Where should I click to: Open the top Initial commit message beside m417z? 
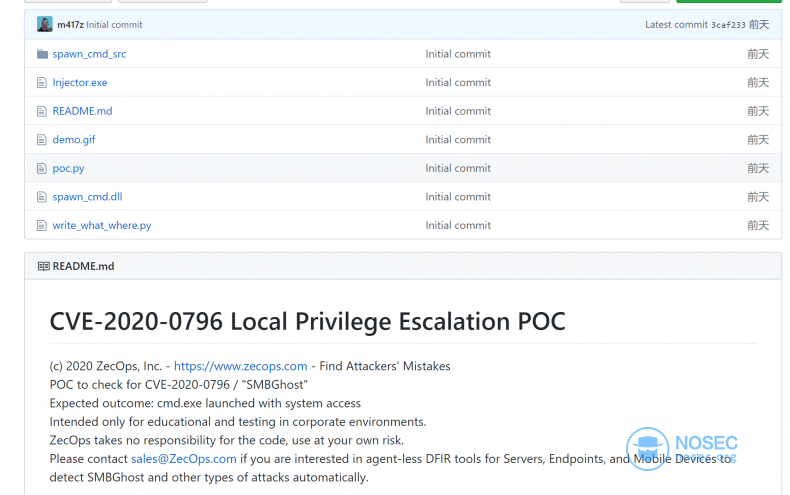[x=114, y=25]
